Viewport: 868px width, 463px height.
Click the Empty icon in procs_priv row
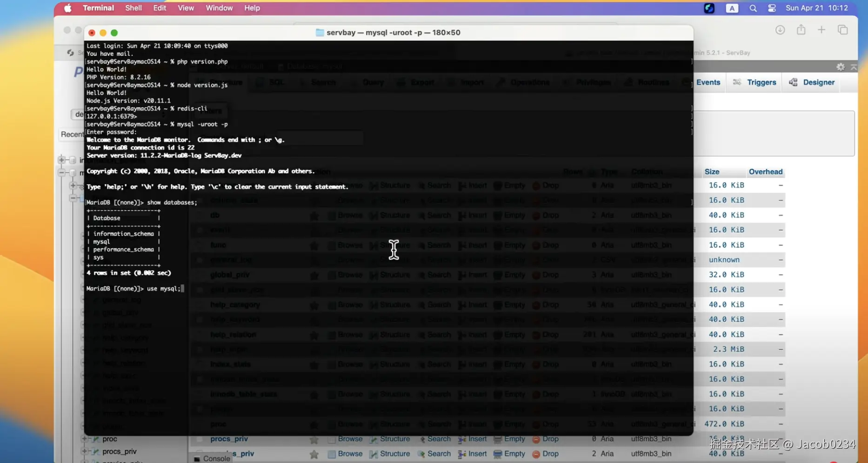pyautogui.click(x=497, y=439)
